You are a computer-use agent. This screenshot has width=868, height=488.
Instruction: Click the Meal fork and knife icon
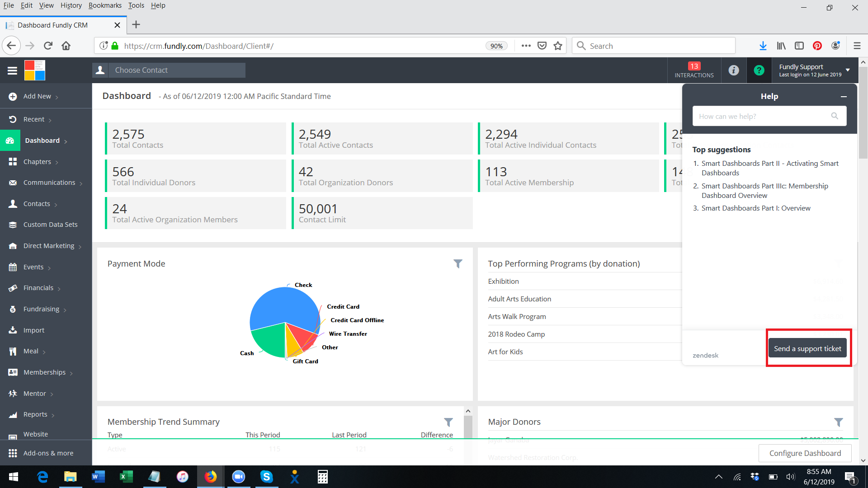tap(13, 351)
